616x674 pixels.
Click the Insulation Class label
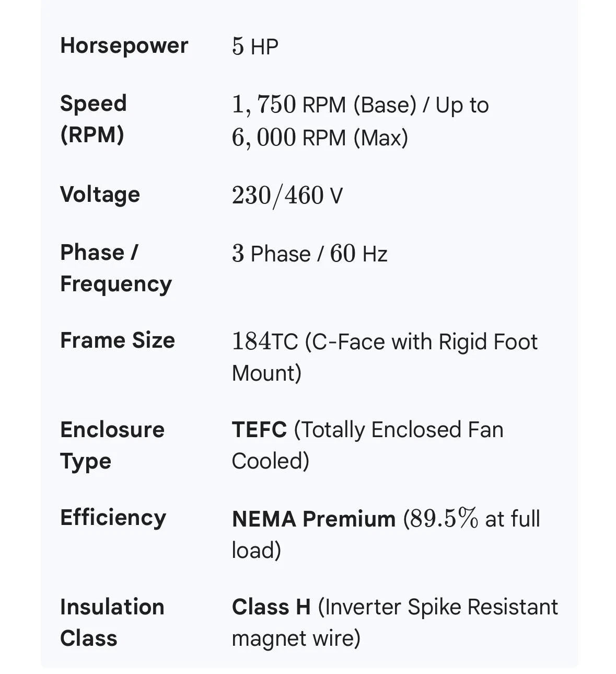tap(112, 623)
